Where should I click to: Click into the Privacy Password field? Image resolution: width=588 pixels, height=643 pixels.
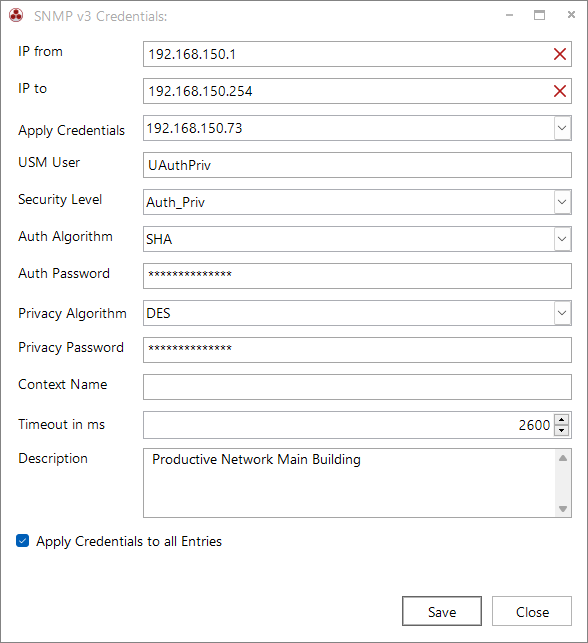(x=357, y=350)
